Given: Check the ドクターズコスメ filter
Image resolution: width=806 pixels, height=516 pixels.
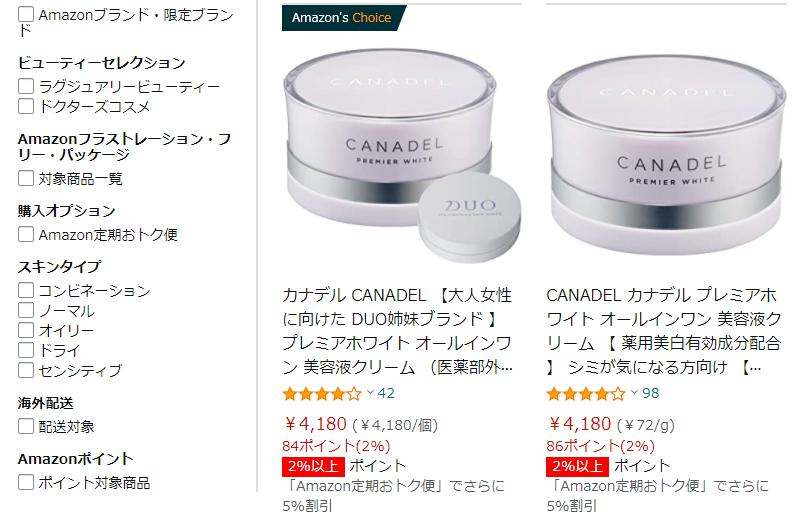Looking at the screenshot, I should tap(26, 106).
